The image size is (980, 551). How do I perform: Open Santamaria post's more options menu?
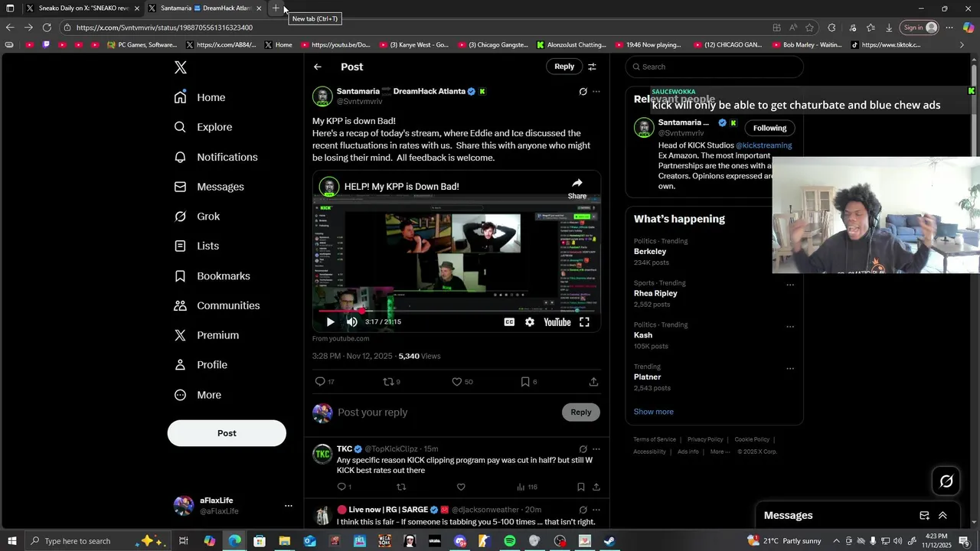pyautogui.click(x=596, y=92)
